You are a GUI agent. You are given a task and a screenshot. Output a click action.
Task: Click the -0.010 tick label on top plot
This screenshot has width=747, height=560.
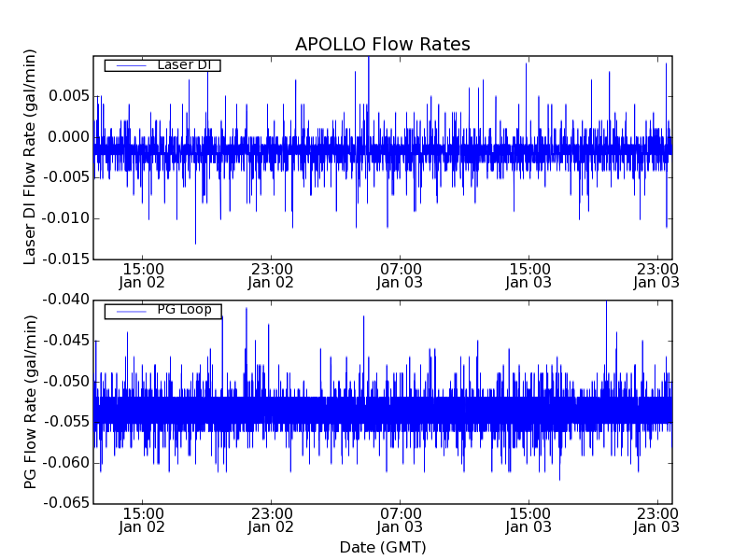point(66,218)
